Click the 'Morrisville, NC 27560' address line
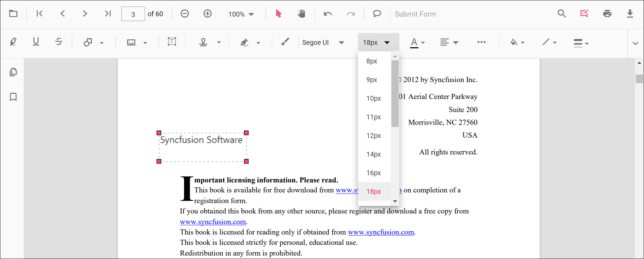This screenshot has height=259, width=644. [x=443, y=122]
